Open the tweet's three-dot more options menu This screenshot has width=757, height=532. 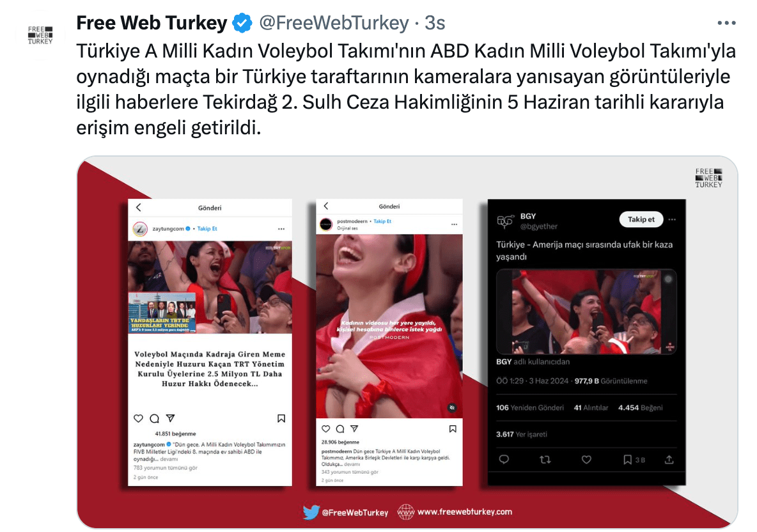(726, 22)
